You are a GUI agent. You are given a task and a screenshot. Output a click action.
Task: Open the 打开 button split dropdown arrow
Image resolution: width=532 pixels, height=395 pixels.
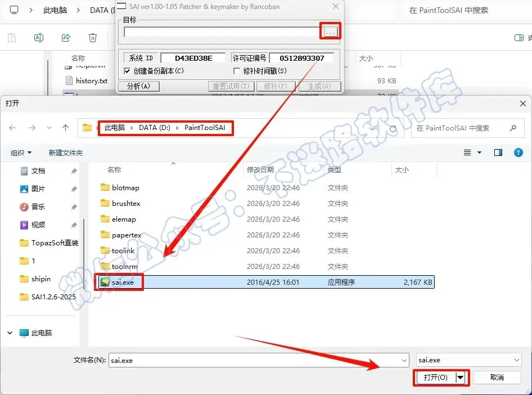pos(461,378)
